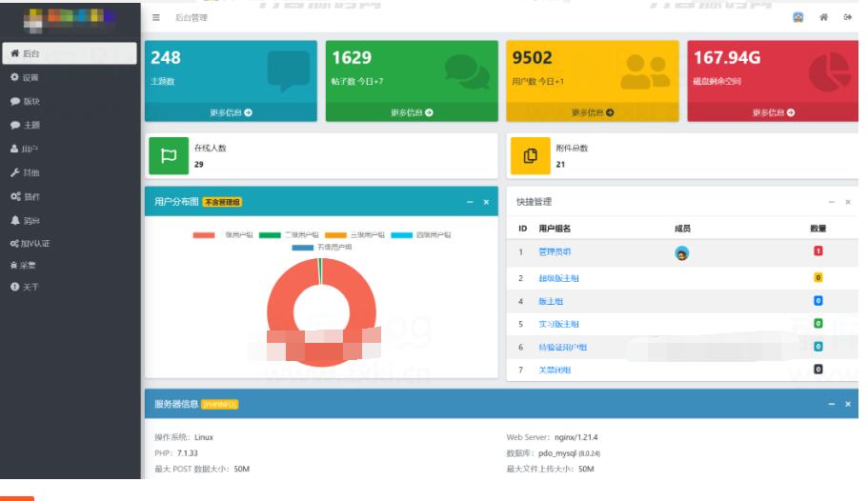Click the green 0 badge for 实习版主组
The width and height of the screenshot is (868, 501).
point(818,323)
